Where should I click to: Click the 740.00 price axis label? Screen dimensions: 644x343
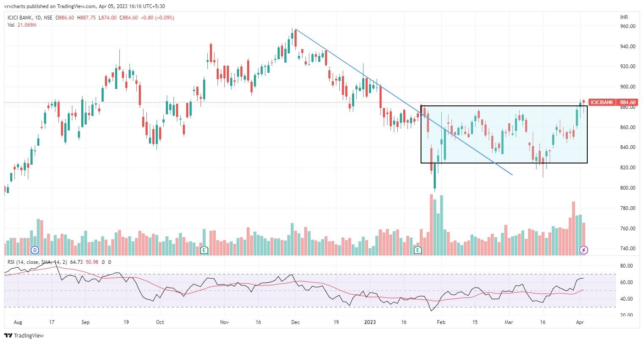click(x=627, y=249)
